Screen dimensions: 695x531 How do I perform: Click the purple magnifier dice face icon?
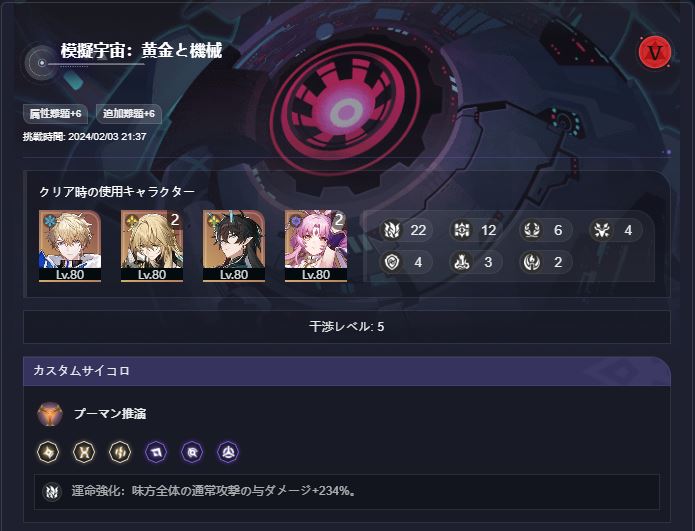point(192,452)
